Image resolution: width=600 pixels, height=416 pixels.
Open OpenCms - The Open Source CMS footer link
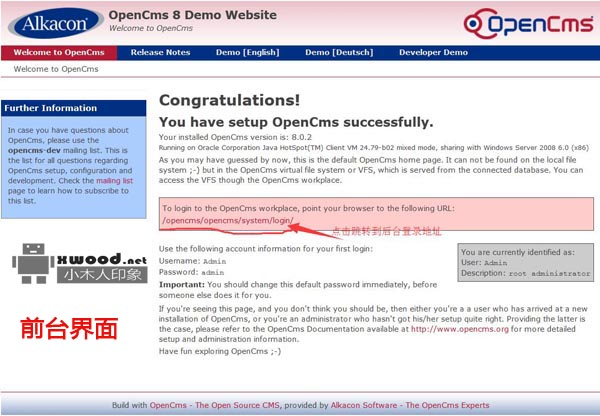214,405
